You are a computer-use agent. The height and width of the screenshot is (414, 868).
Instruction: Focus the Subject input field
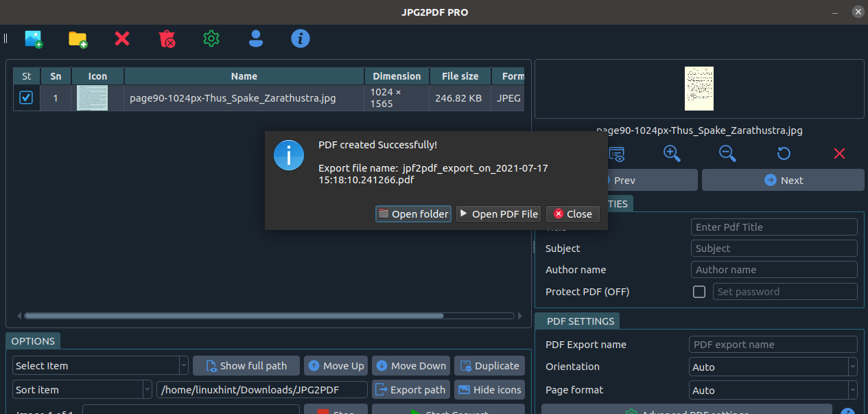pos(774,248)
